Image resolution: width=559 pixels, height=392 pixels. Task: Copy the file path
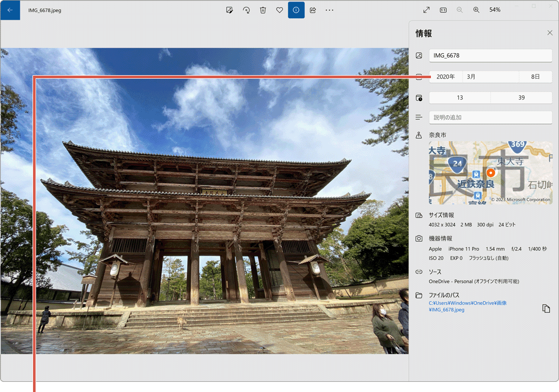pyautogui.click(x=546, y=308)
